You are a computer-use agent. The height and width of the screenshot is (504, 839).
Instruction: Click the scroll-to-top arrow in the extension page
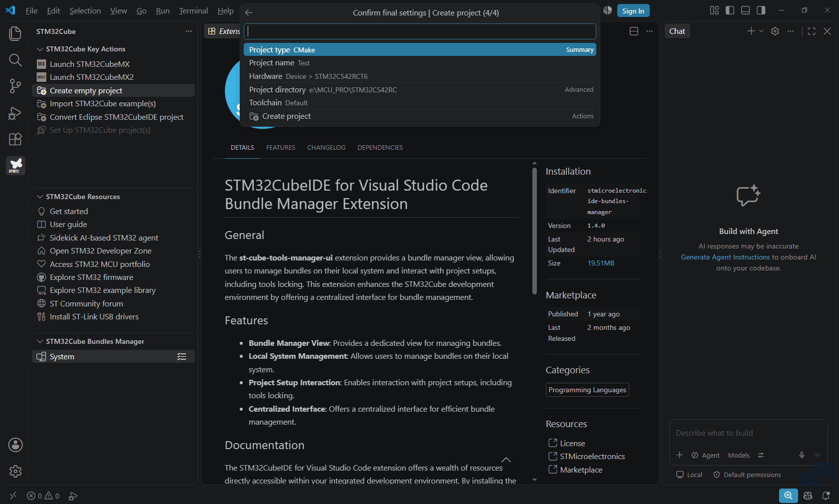pos(506,460)
